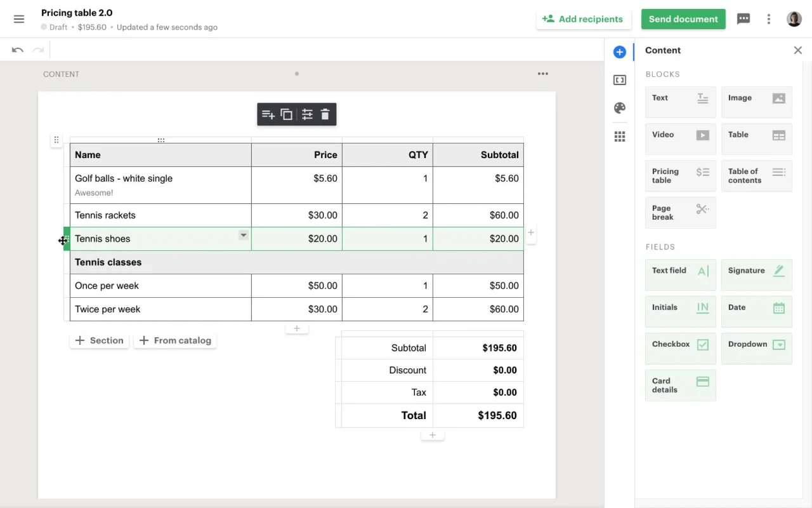Expand the Tennis shoes row dropdown
The height and width of the screenshot is (508, 812).
243,236
